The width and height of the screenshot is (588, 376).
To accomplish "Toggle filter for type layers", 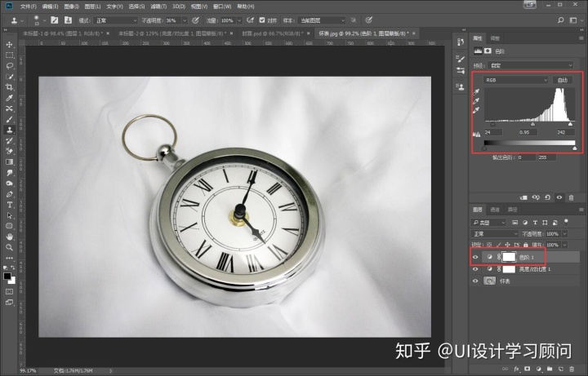I will [535, 223].
